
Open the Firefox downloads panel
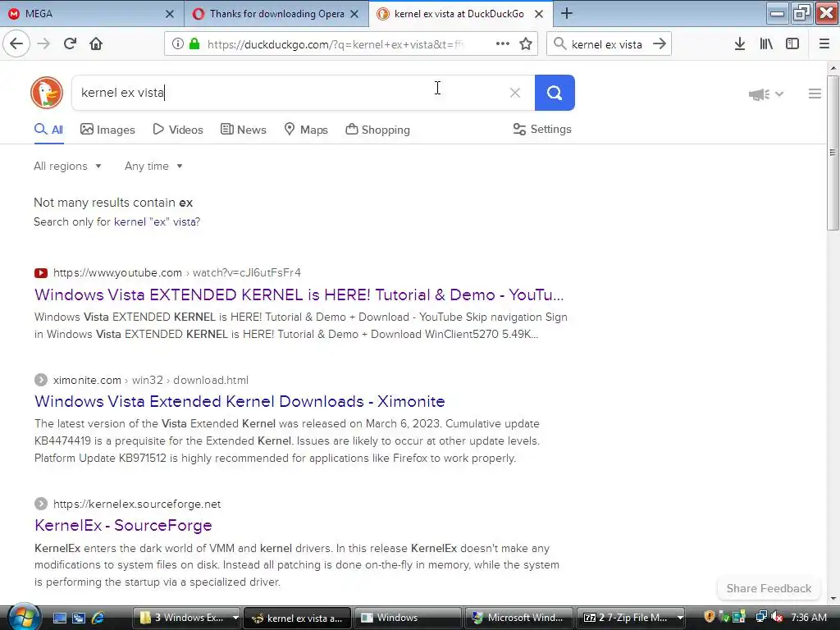(739, 44)
